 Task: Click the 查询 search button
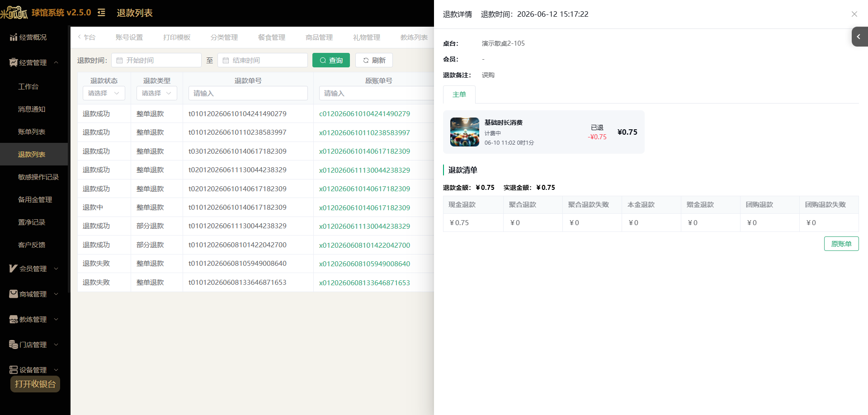331,60
